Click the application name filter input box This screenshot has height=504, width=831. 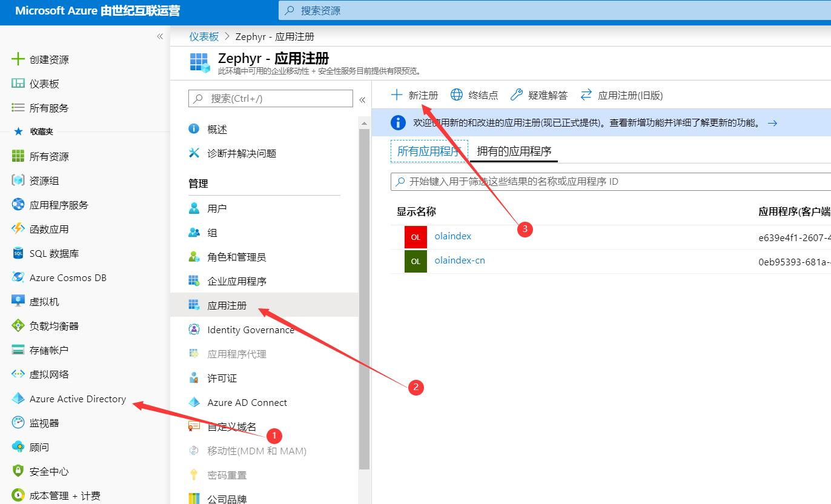(x=611, y=182)
